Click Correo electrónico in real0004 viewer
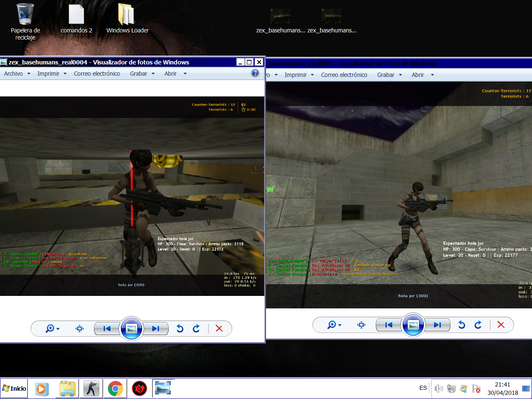Image resolution: width=532 pixels, height=399 pixels. (x=97, y=74)
